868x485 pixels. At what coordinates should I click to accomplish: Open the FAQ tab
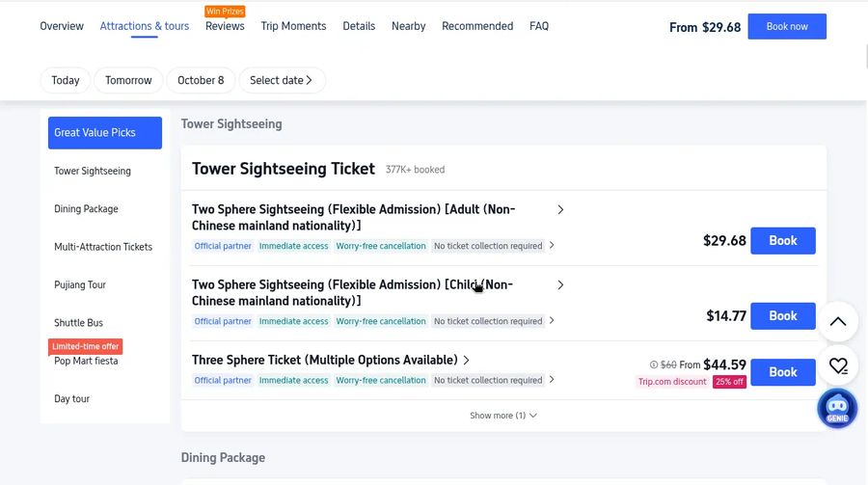(538, 26)
